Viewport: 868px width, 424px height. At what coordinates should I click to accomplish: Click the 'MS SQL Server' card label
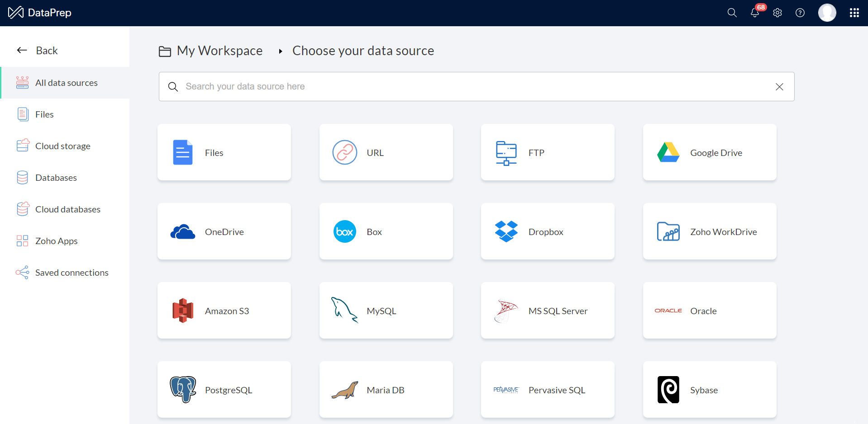[x=558, y=311]
